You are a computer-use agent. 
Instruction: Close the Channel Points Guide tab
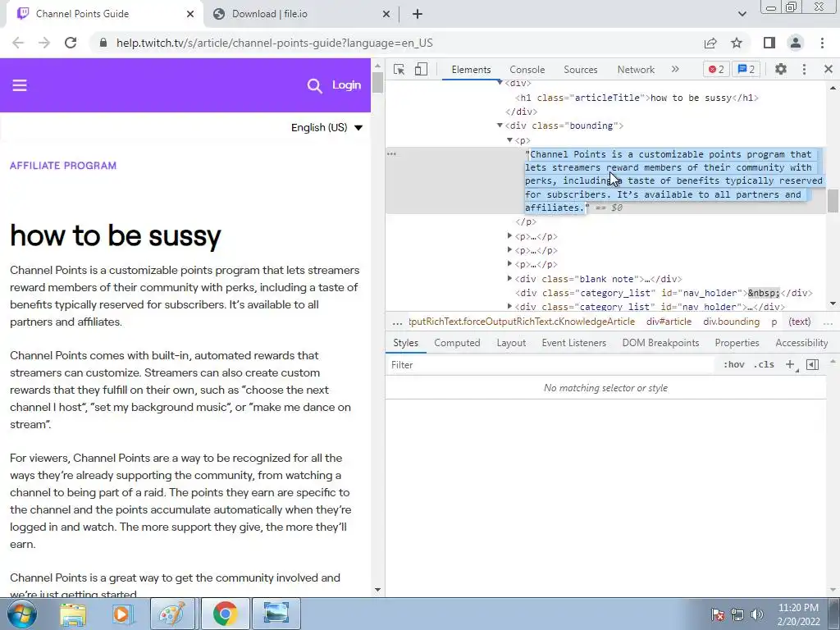[190, 14]
